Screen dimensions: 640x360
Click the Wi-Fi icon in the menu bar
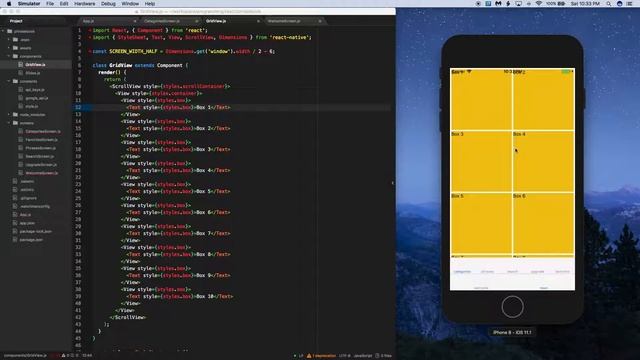click(x=538, y=4)
